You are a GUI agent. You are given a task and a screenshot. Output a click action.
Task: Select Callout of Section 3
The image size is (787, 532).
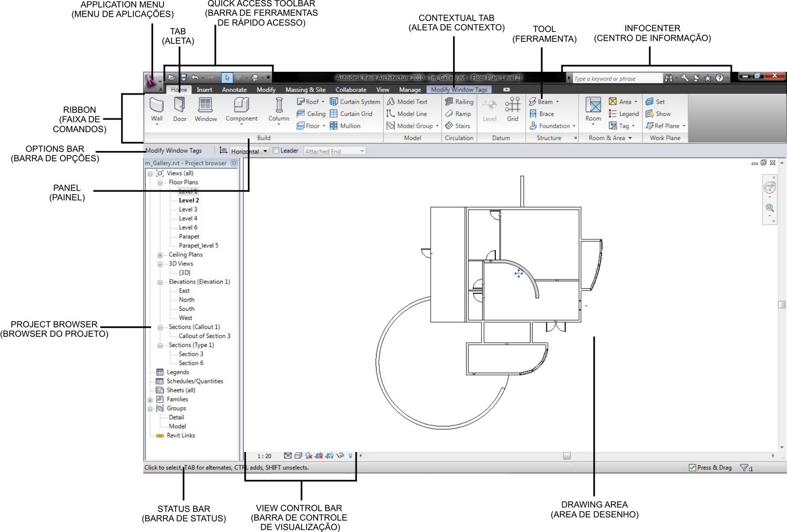coord(204,336)
